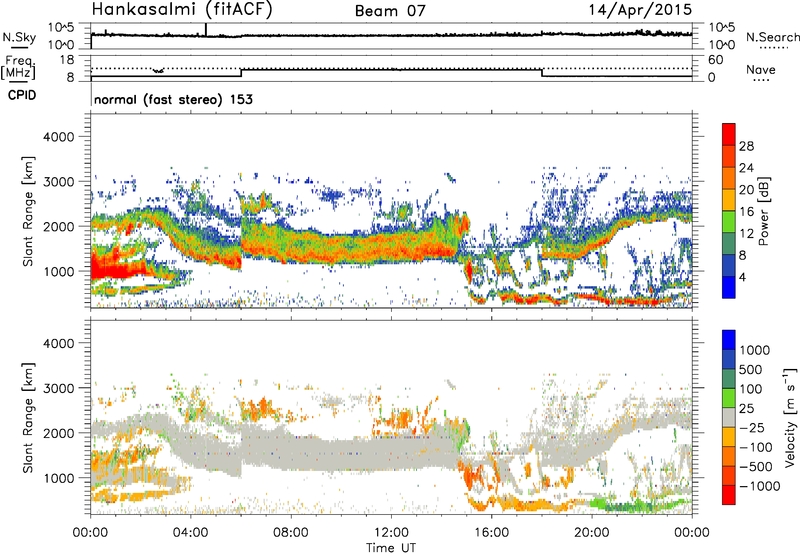Select the 16 label on Power colorbar

coord(746,212)
